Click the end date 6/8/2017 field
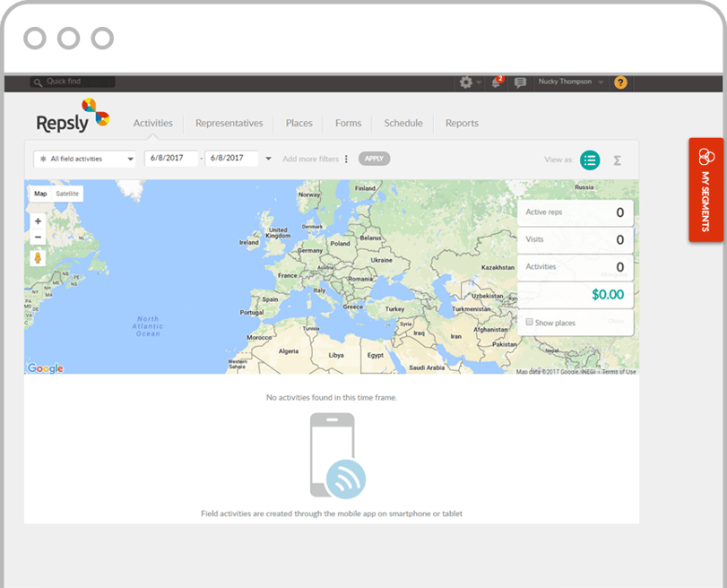 point(231,158)
